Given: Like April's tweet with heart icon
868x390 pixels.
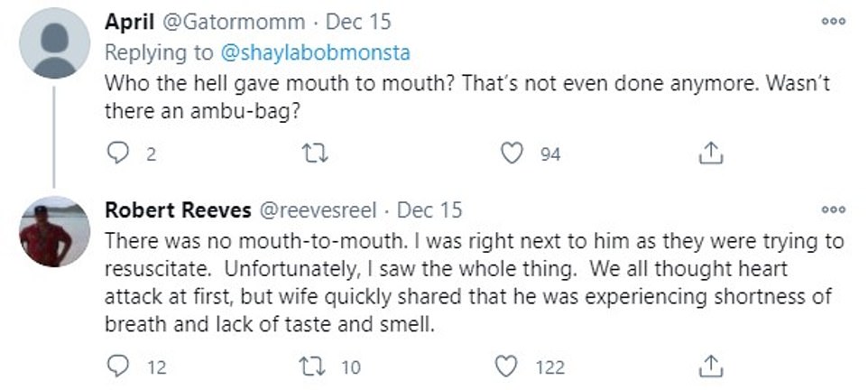Looking at the screenshot, I should tap(512, 154).
